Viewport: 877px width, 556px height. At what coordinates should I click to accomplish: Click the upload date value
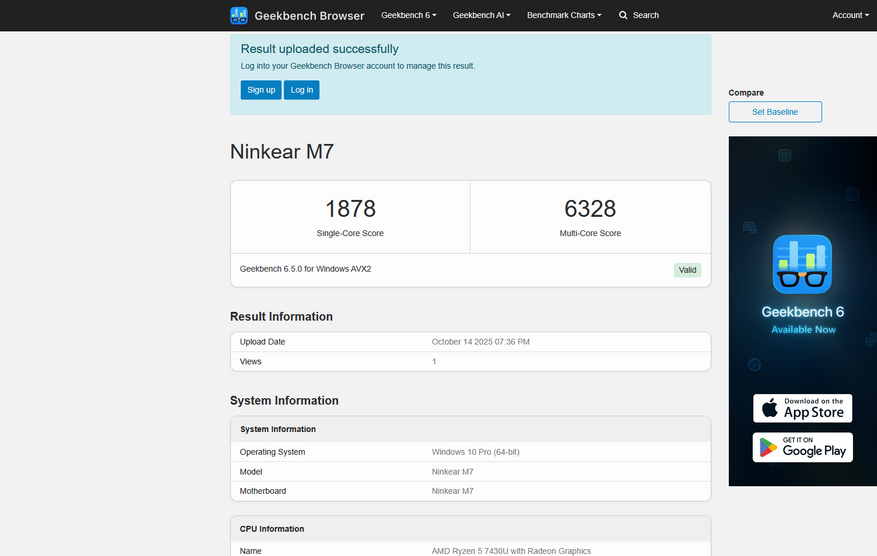tap(480, 342)
